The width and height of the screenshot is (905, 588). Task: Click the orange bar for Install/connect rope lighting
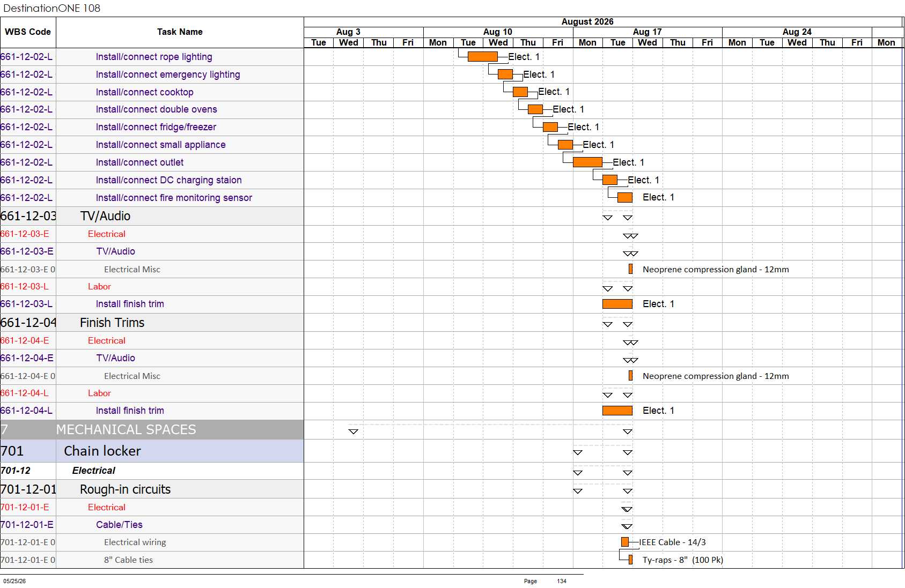tap(482, 57)
